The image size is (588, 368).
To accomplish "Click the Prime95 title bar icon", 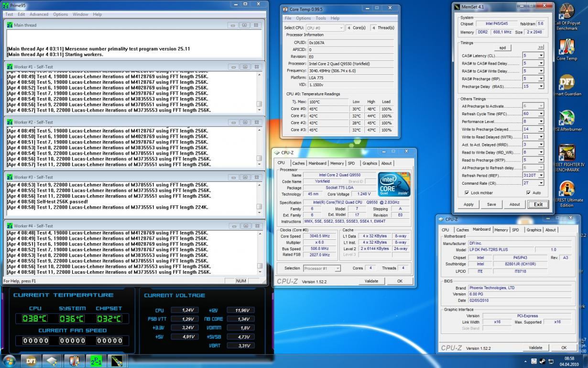I will [5, 6].
